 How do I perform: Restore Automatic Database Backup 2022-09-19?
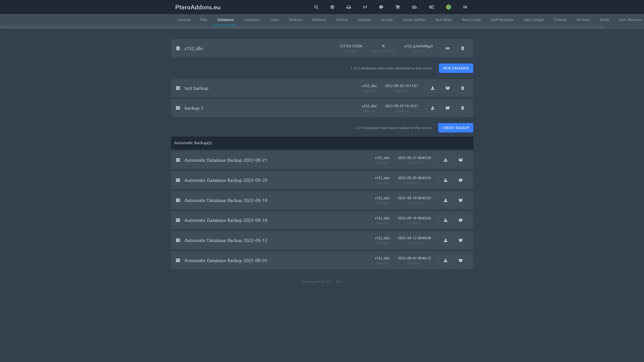[460, 200]
